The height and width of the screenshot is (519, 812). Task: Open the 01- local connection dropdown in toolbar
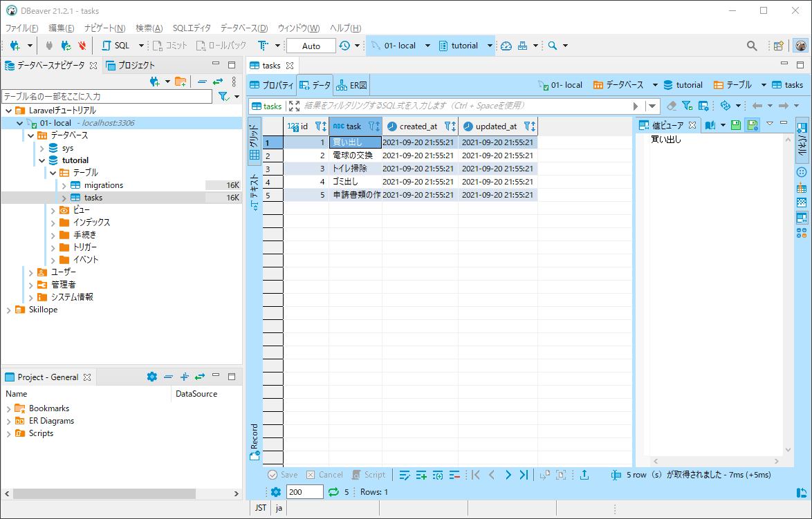pyautogui.click(x=427, y=46)
